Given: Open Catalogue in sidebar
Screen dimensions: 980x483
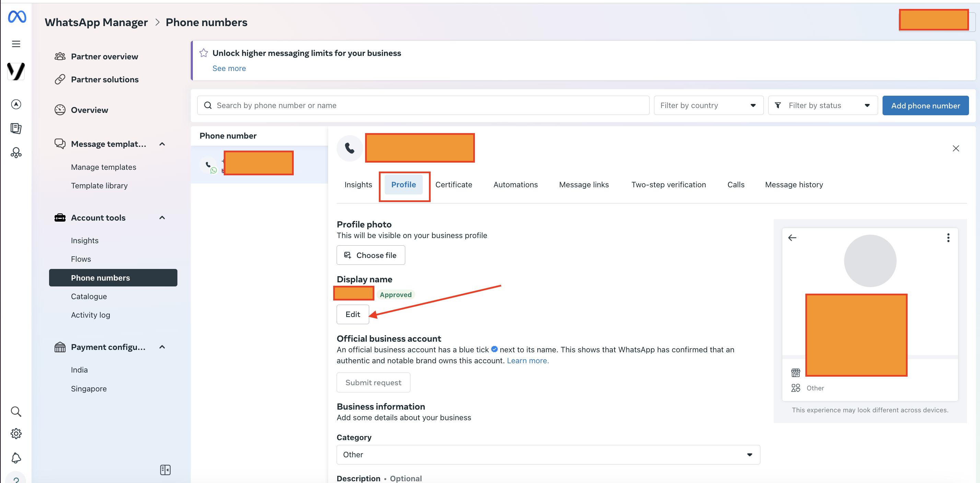Looking at the screenshot, I should (x=89, y=297).
